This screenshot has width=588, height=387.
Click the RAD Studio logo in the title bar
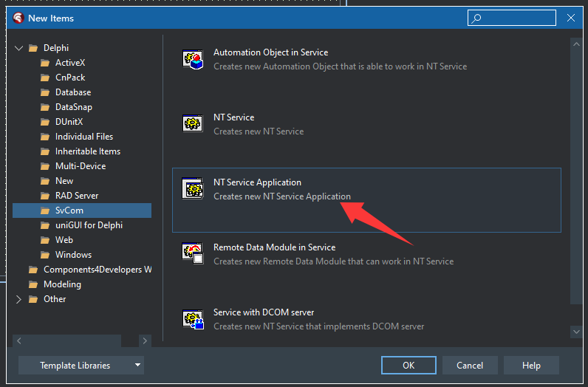(x=18, y=18)
